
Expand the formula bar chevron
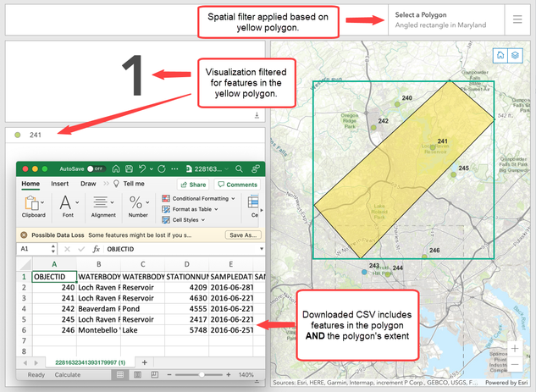click(x=262, y=249)
